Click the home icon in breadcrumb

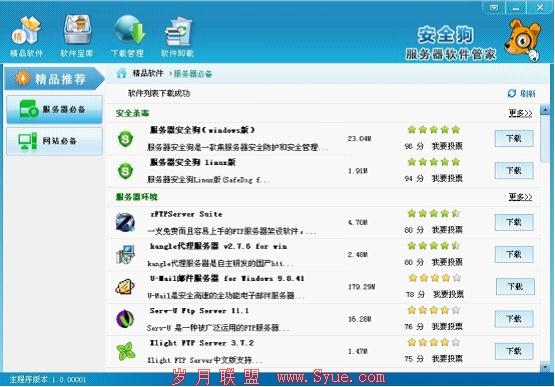(121, 73)
